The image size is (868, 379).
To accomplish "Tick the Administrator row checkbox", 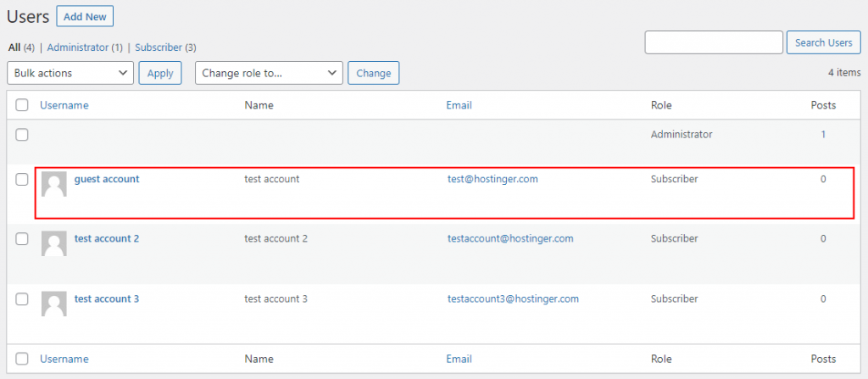I will [22, 135].
